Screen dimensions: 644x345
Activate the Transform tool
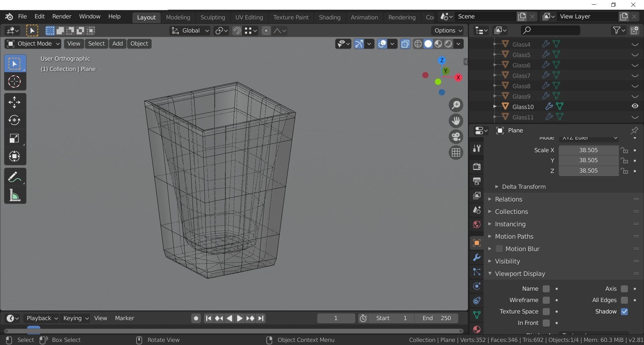14,156
